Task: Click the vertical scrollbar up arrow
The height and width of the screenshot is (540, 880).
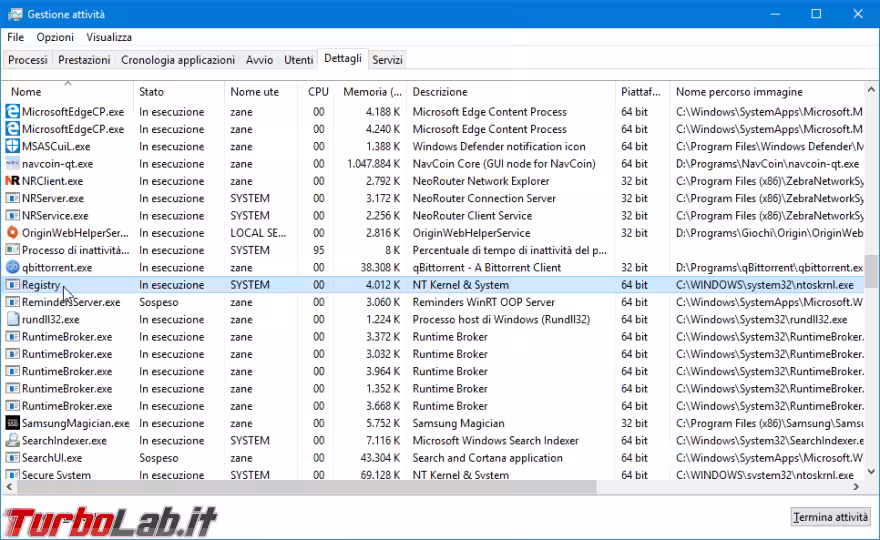Action: click(871, 89)
